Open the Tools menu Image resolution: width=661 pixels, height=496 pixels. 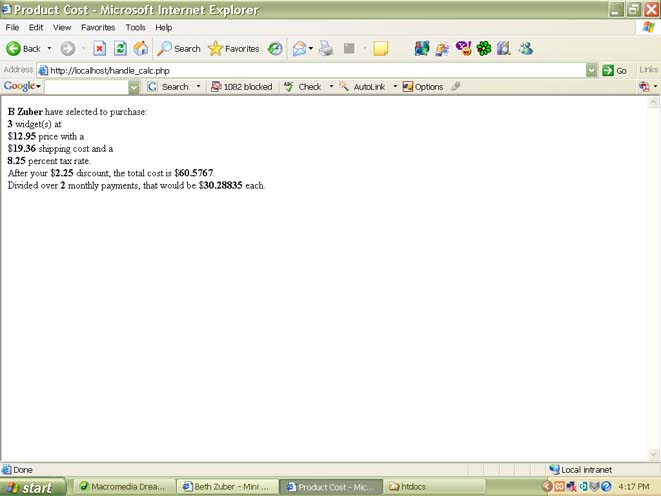(135, 27)
